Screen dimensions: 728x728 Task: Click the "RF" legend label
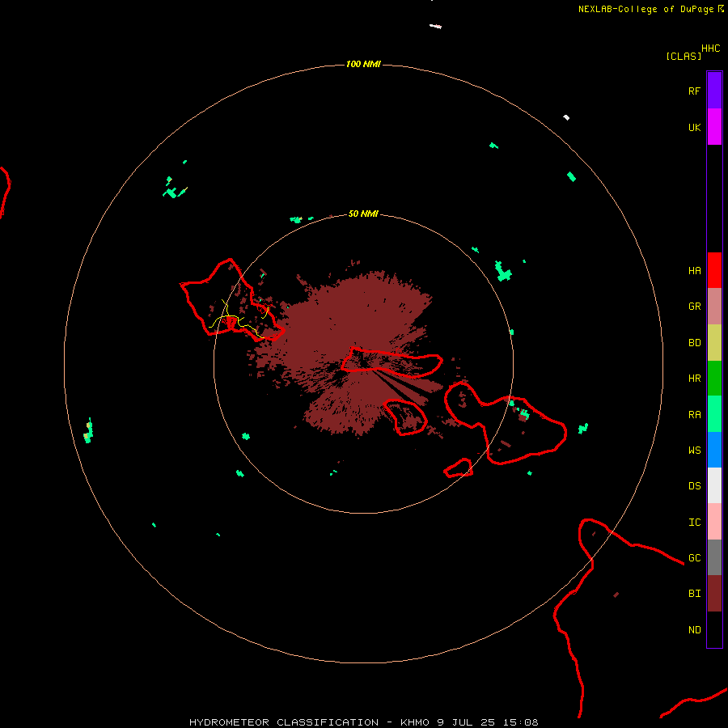[694, 91]
